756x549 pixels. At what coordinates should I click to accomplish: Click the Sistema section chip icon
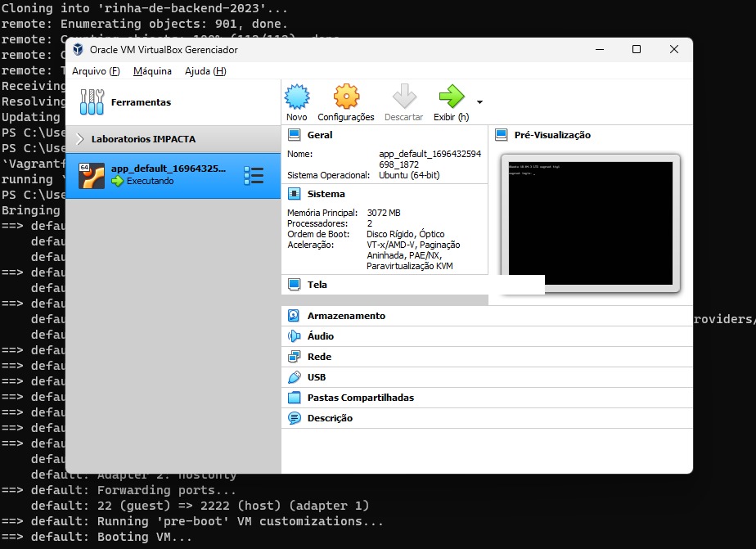[294, 194]
